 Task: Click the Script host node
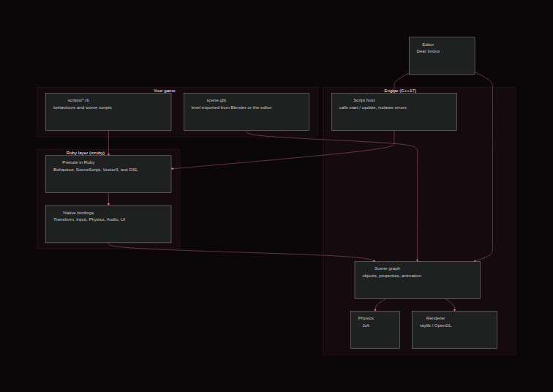[x=394, y=112]
